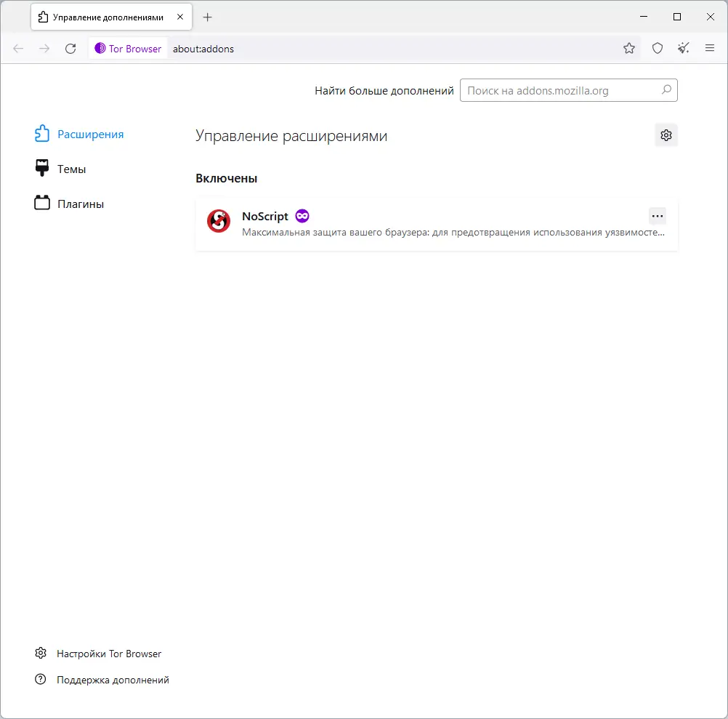728x719 pixels.
Task: Click the Tor Browser identity badge
Action: pyautogui.click(x=128, y=48)
